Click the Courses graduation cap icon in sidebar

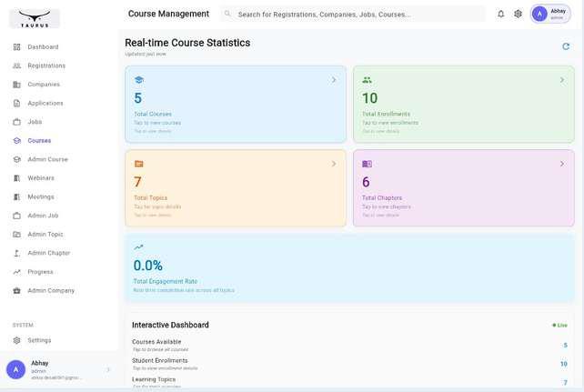click(x=16, y=141)
